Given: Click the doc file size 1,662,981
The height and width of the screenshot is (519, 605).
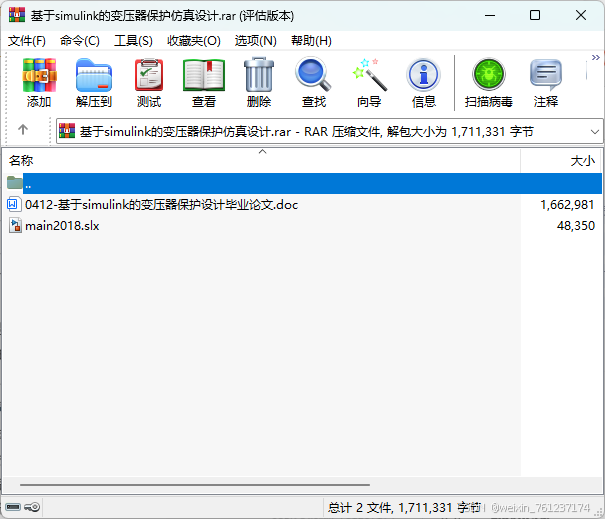Looking at the screenshot, I should (x=567, y=205).
